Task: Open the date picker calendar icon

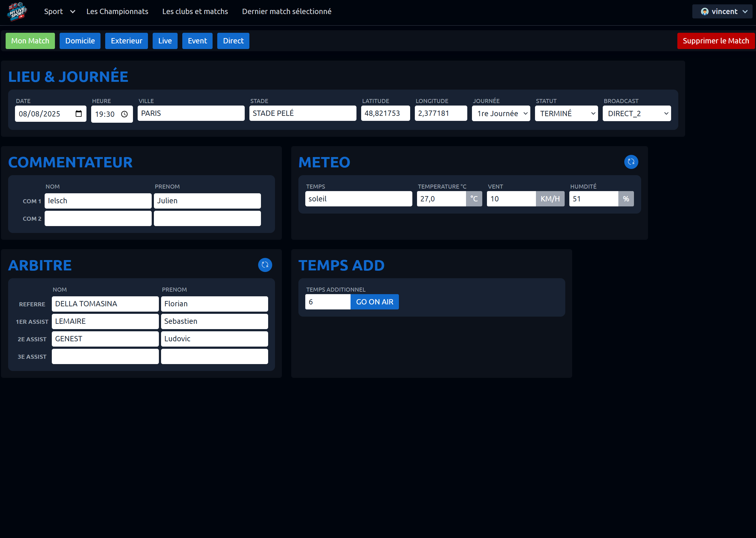Action: pos(78,114)
